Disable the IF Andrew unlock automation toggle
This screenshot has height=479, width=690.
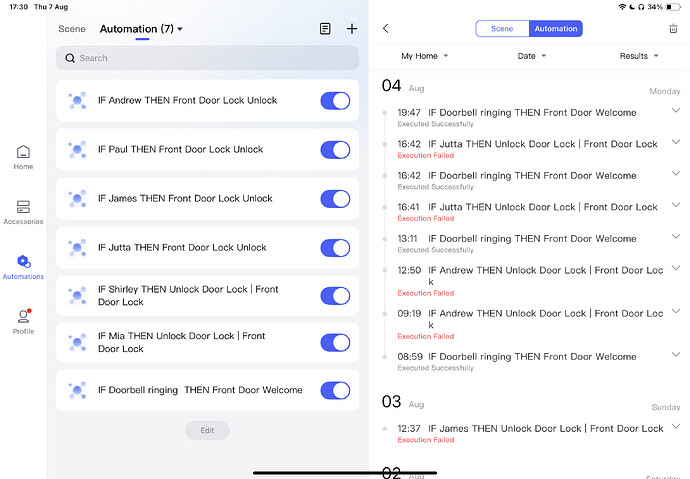tap(335, 100)
